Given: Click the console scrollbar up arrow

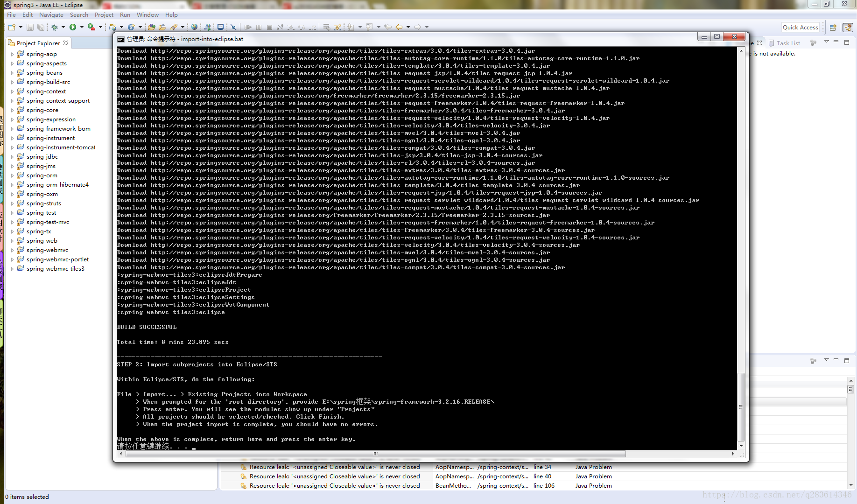Looking at the screenshot, I should (x=741, y=50).
